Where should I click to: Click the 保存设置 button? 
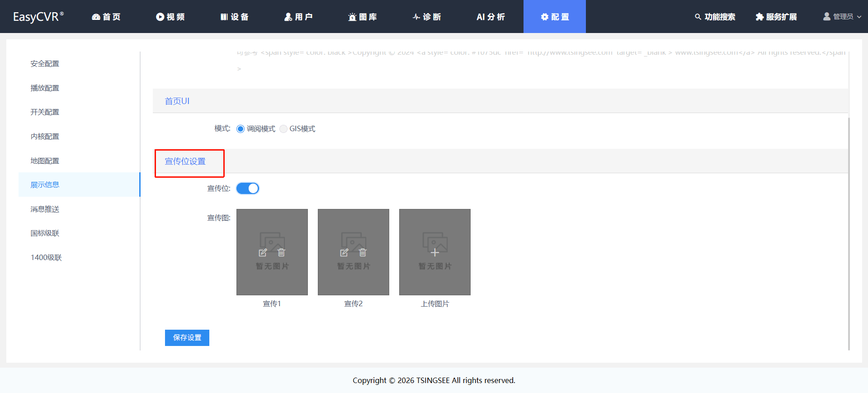point(187,337)
